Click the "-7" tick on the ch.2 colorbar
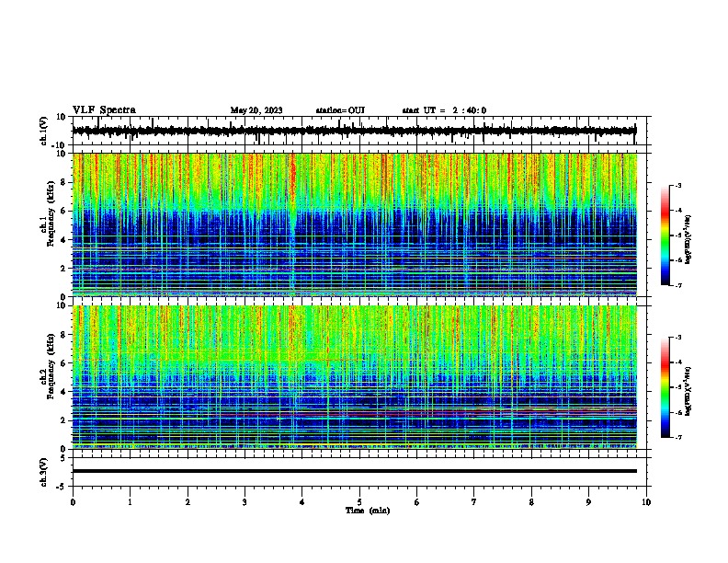 [x=678, y=438]
